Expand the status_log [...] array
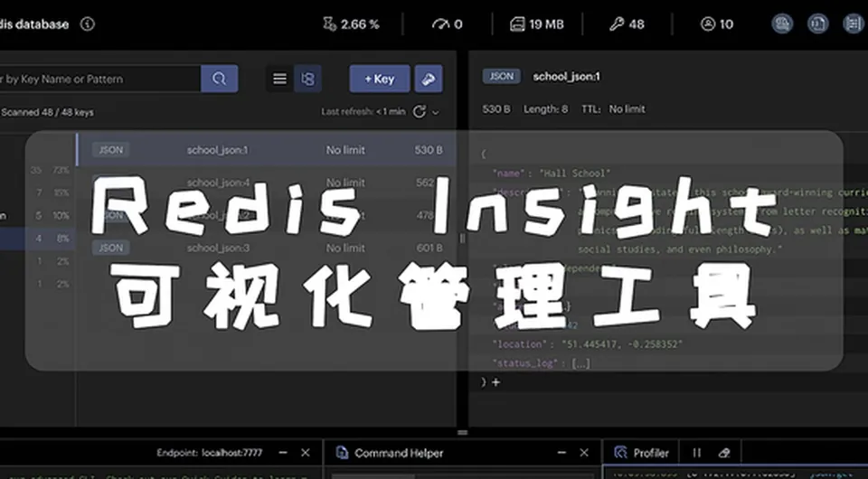Viewport: 868px width, 479px height. pos(580,363)
